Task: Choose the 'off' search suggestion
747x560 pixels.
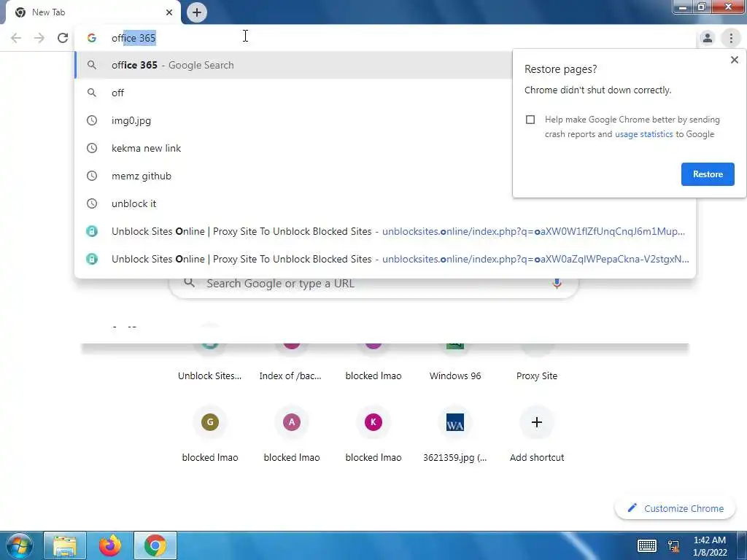Action: tap(293, 93)
